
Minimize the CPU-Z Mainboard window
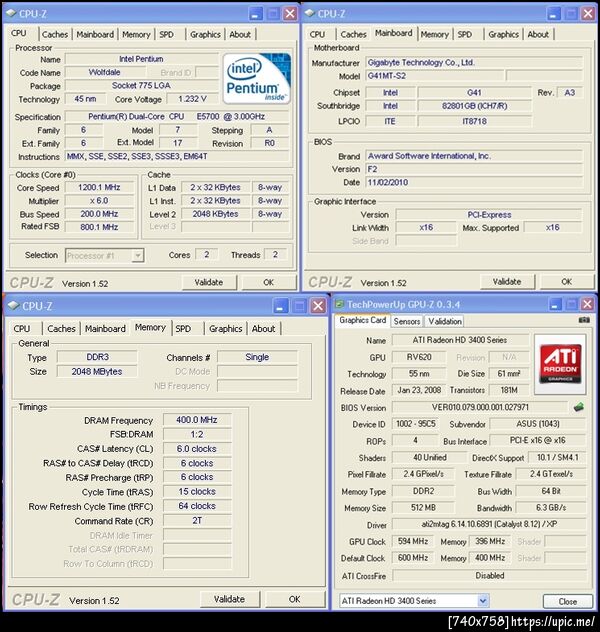[x=554, y=14]
